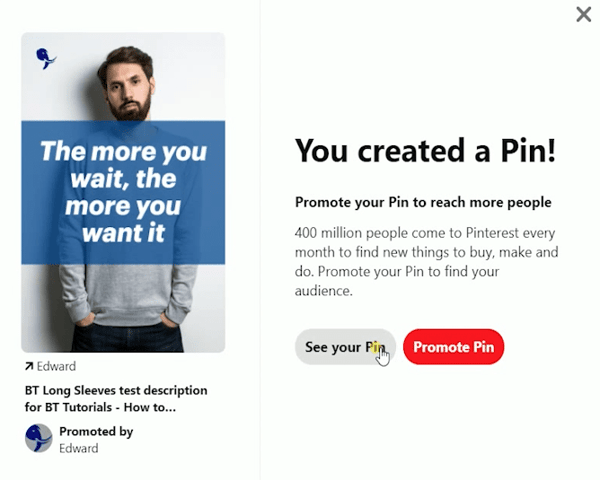This screenshot has height=480, width=600.
Task: Click the word audience ending the paragraph
Action: click(x=323, y=291)
